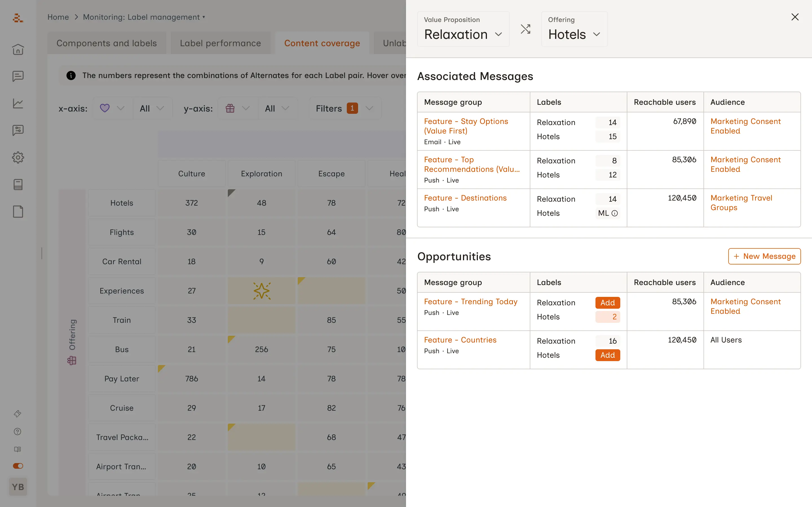Screen dimensions: 812x507
Task: Click the New Message button
Action: click(764, 256)
